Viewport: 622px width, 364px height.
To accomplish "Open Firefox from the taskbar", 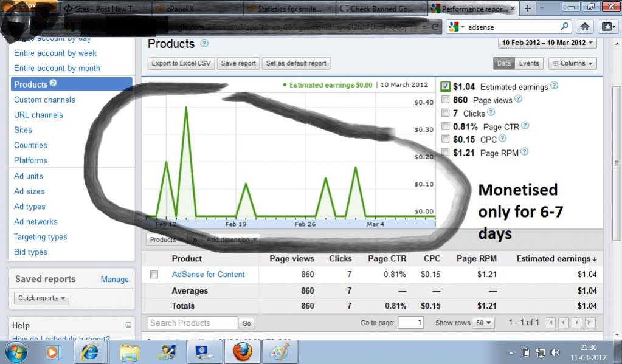I will click(x=243, y=352).
